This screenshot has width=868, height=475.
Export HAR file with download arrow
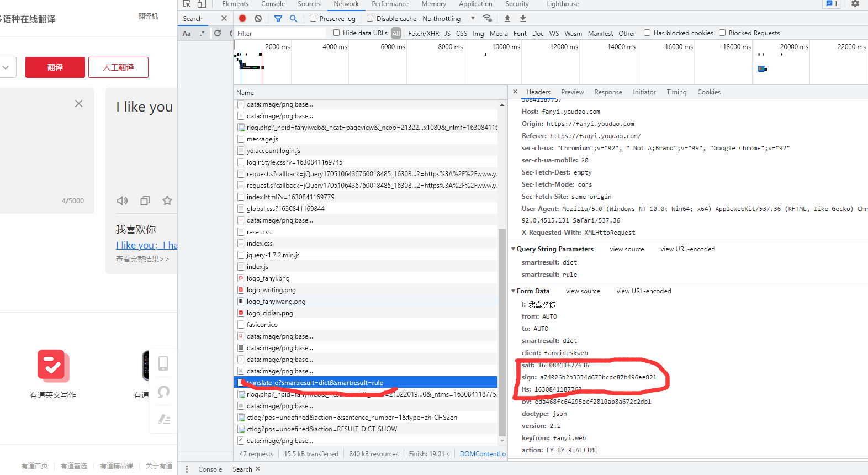[523, 18]
